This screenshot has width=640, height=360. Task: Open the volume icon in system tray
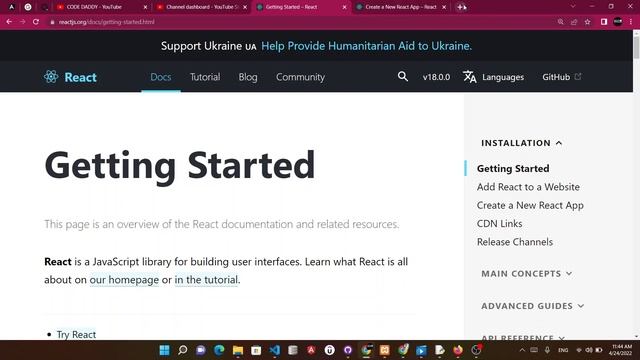[x=589, y=350]
